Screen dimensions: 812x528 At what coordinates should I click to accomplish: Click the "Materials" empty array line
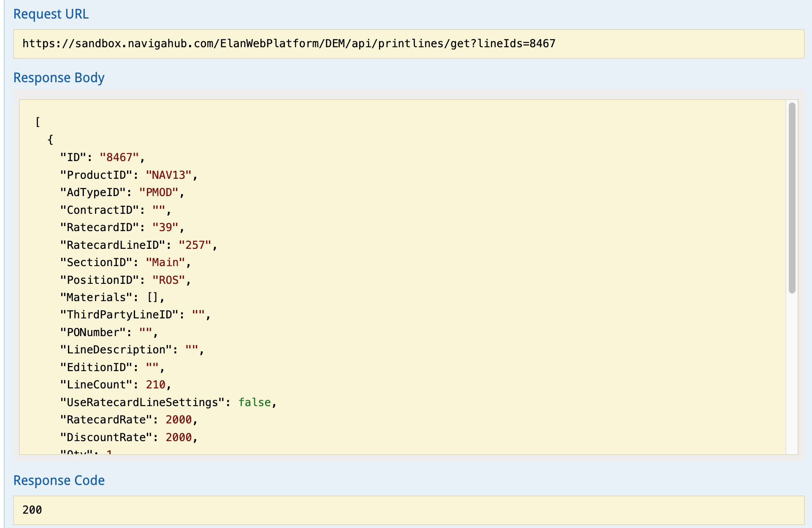coord(112,297)
